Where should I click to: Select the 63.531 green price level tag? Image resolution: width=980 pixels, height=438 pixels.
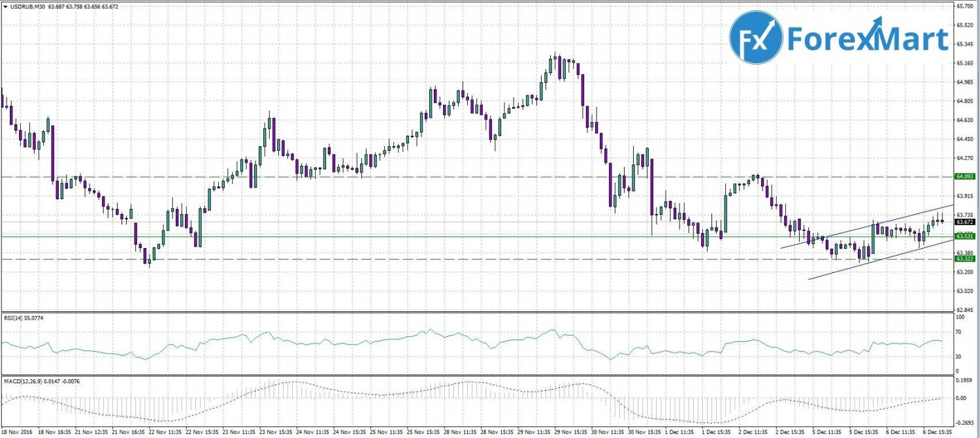pyautogui.click(x=965, y=236)
